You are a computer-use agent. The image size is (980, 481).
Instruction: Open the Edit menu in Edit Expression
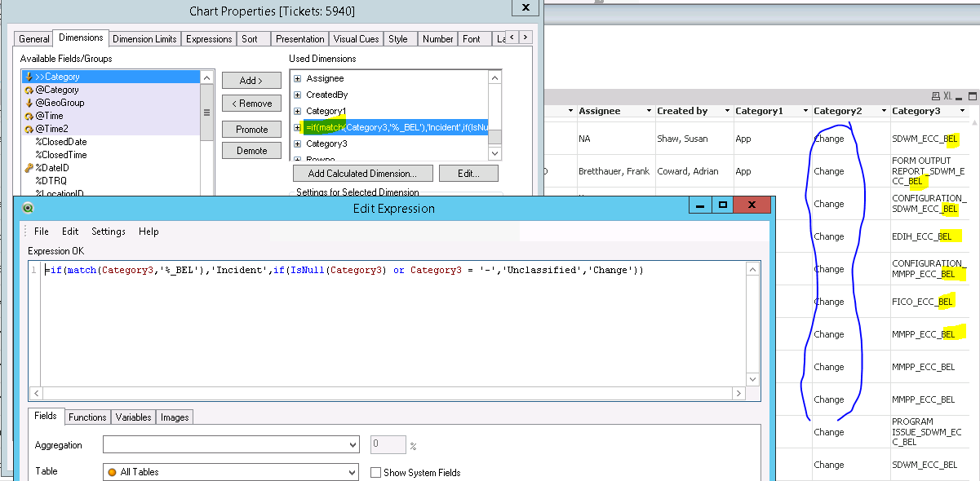tap(70, 232)
